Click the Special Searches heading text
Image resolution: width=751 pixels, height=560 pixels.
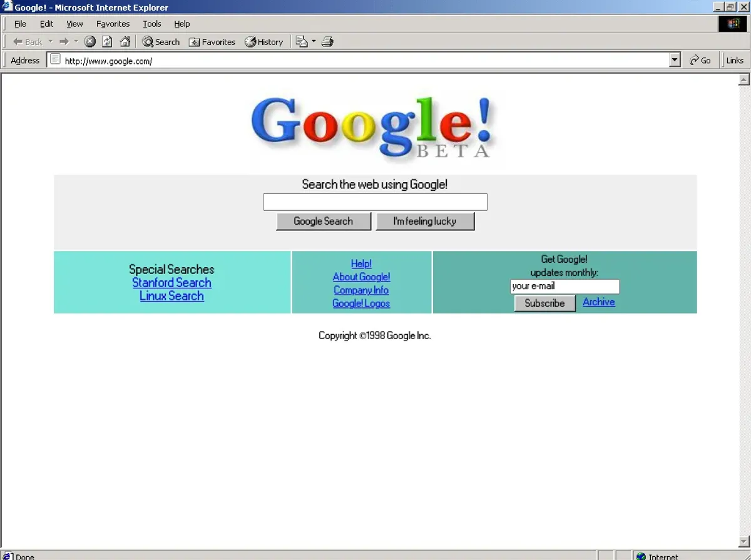tap(171, 270)
